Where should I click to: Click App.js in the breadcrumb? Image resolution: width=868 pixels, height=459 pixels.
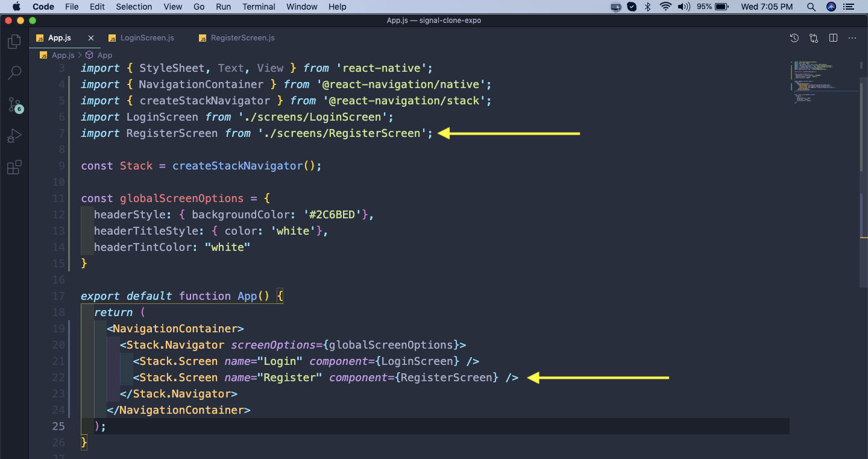click(x=63, y=55)
